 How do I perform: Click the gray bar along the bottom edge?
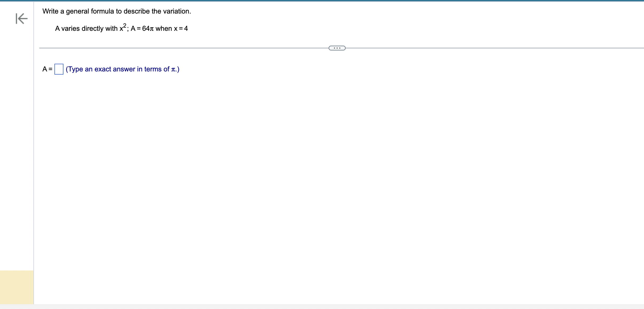click(322, 307)
